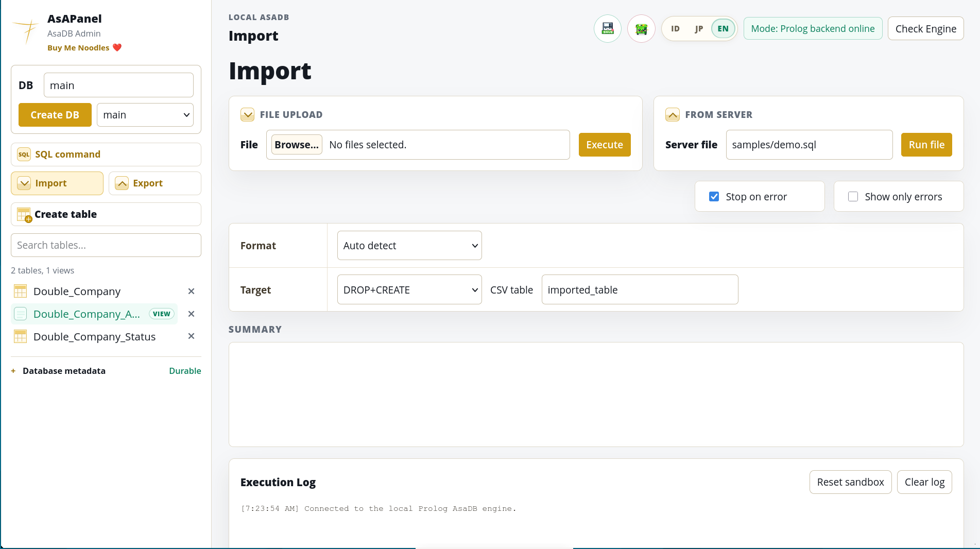Screen dimensions: 980x549
Task: Focus the DB name input field
Action: (x=118, y=85)
